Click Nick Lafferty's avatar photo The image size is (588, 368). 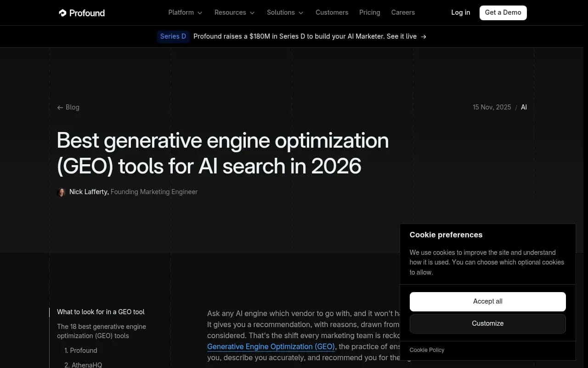(61, 192)
